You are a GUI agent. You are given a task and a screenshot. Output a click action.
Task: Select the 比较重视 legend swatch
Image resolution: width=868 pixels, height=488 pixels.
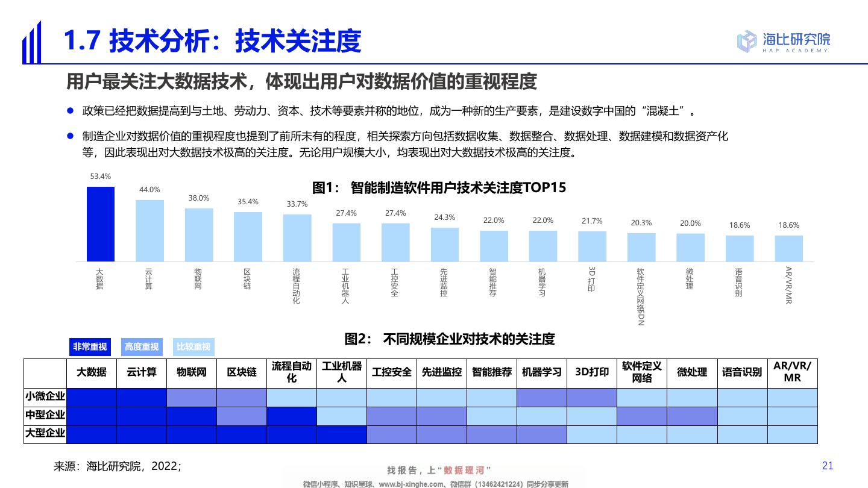193,346
